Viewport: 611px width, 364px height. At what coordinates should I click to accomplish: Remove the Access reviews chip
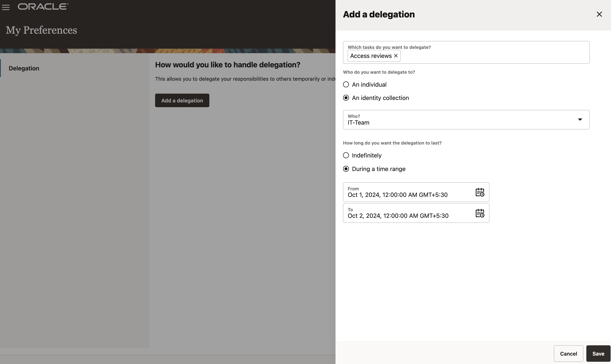coord(395,56)
